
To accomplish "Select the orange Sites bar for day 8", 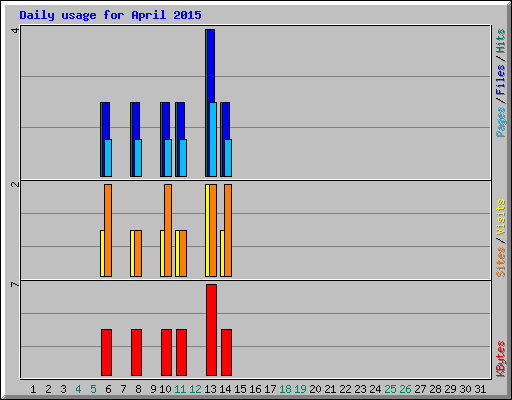I will point(138,253).
